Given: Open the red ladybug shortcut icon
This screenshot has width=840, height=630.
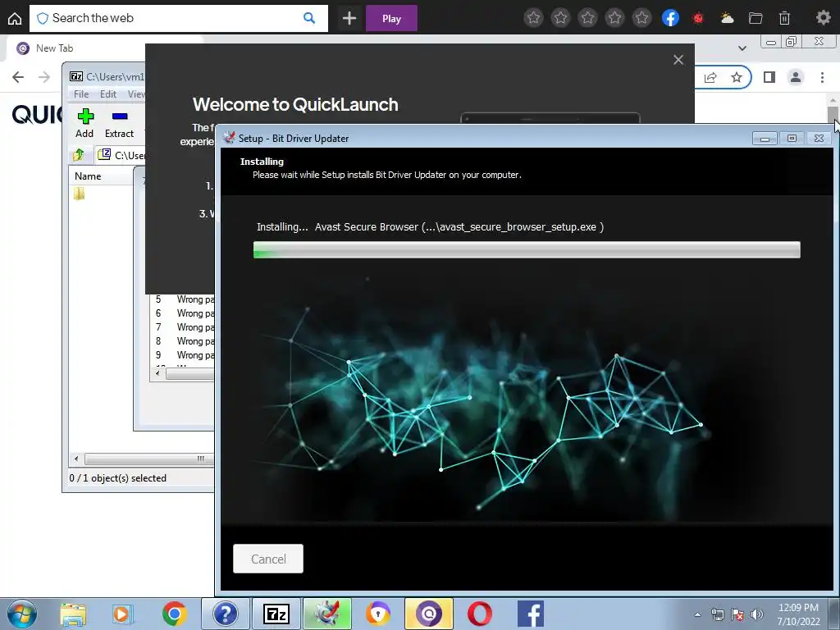Looking at the screenshot, I should click(697, 18).
